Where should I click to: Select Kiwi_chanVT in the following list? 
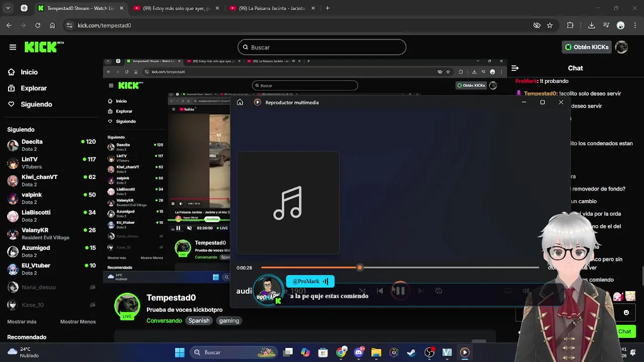[51, 180]
